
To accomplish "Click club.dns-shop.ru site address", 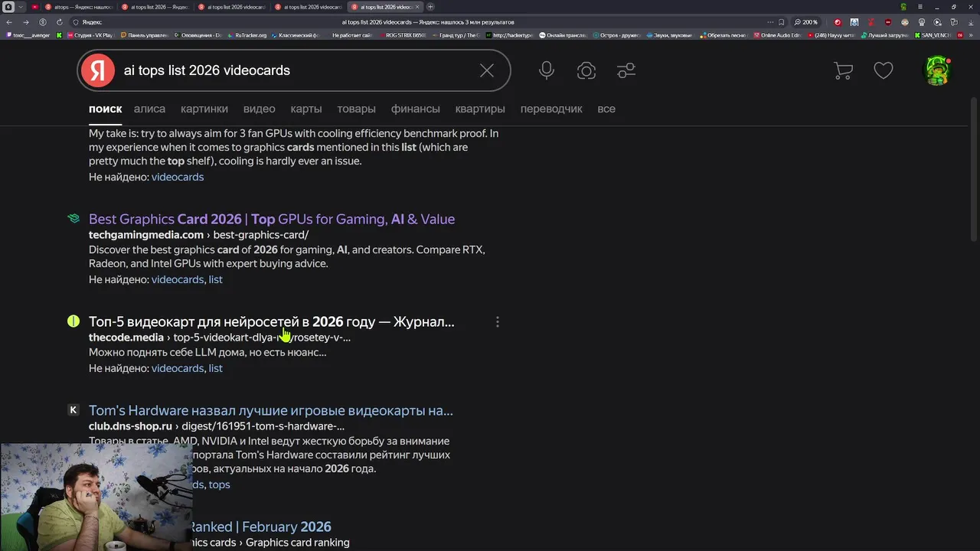I will pos(130,426).
